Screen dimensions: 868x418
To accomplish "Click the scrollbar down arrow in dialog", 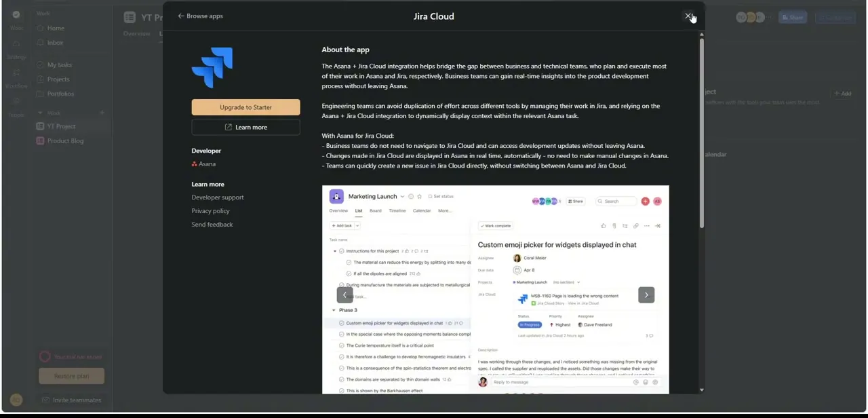I will (x=701, y=389).
